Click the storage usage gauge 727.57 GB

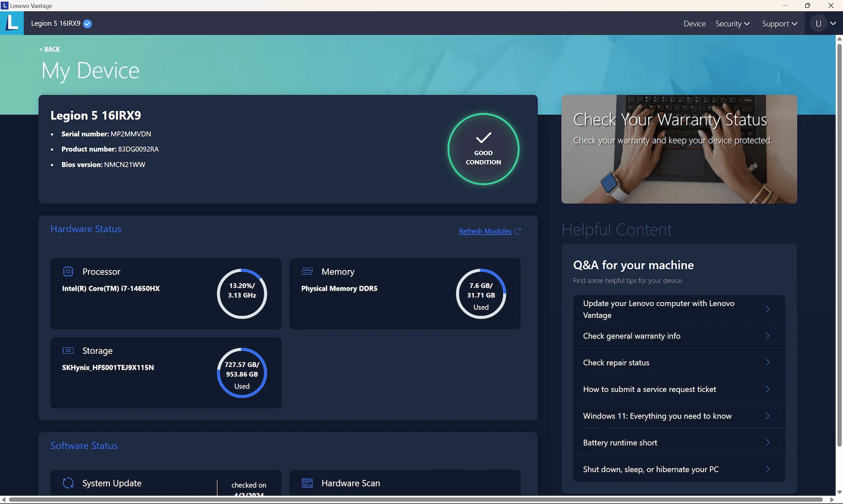click(242, 373)
